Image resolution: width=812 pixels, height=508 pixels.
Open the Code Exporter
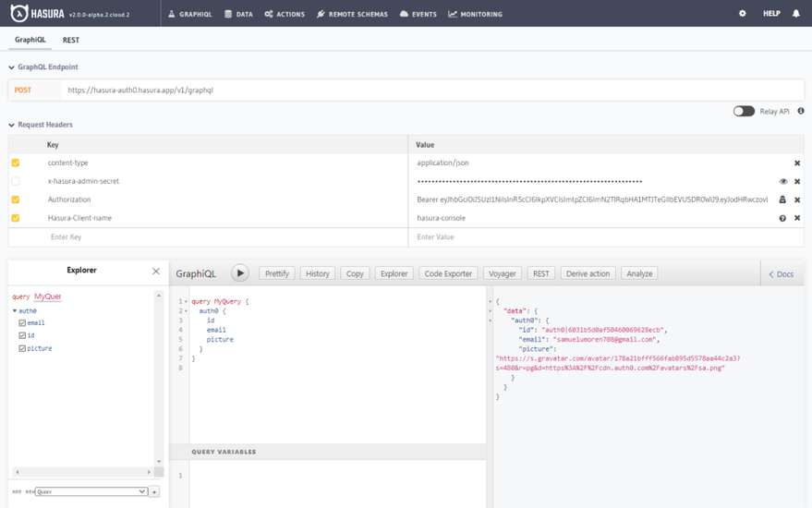coord(448,273)
